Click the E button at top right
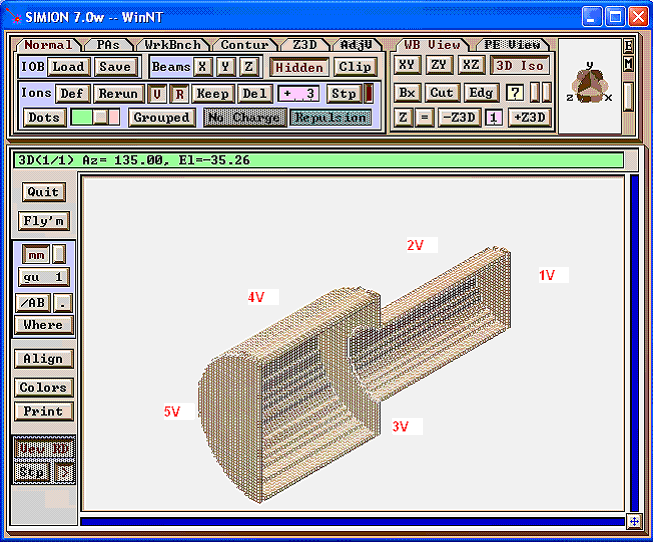This screenshot has width=653, height=542. pyautogui.click(x=628, y=46)
